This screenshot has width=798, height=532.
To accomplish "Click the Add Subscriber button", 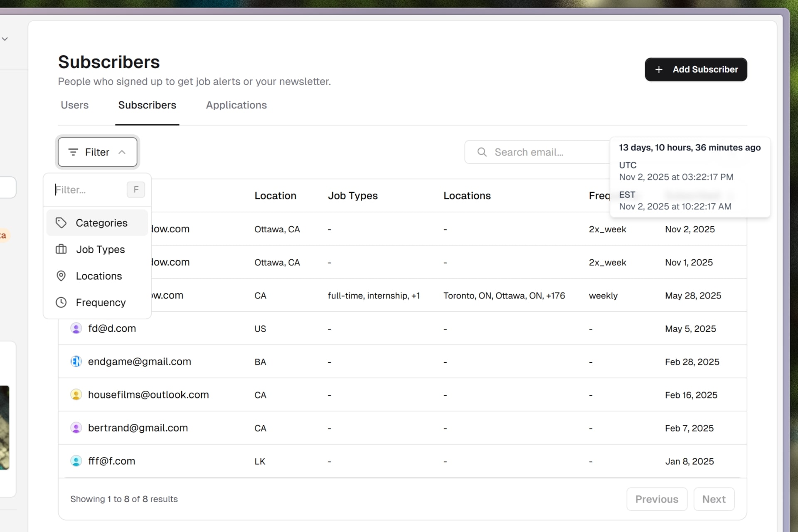I will 696,69.
